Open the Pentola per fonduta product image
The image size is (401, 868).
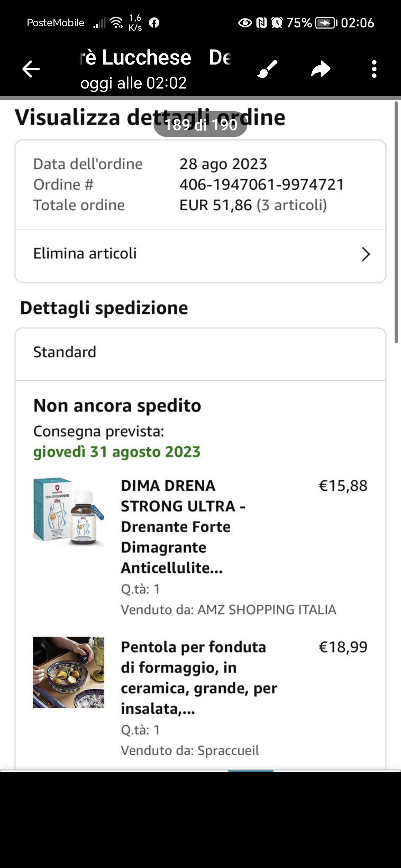point(69,673)
